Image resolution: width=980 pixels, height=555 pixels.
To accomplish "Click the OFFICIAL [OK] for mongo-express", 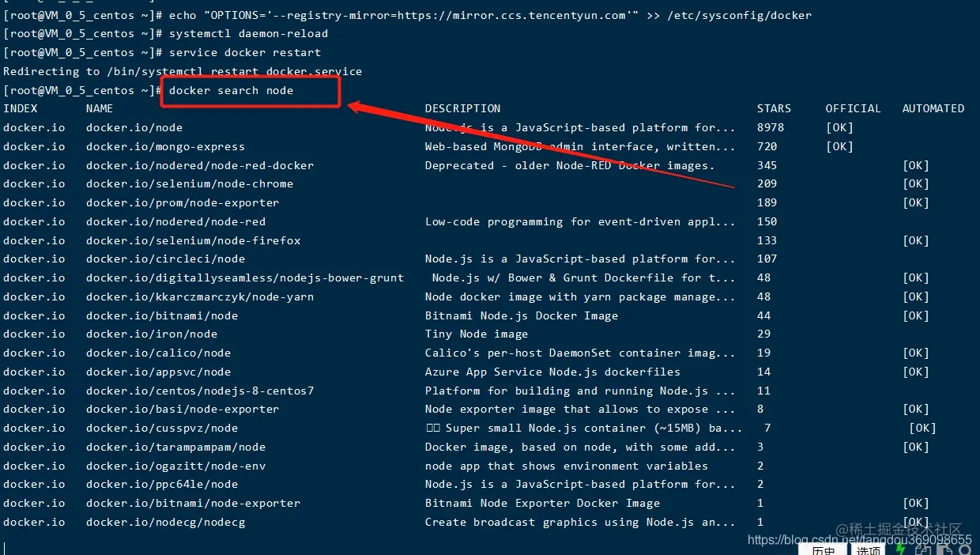I will pyautogui.click(x=839, y=146).
